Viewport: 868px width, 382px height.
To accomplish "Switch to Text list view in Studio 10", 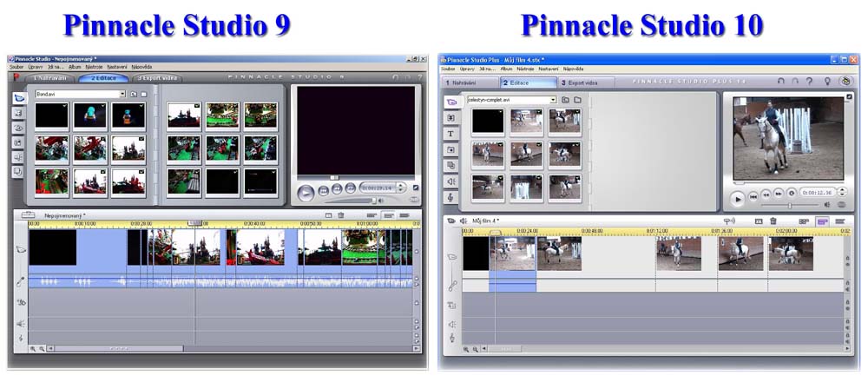I will click(x=839, y=221).
